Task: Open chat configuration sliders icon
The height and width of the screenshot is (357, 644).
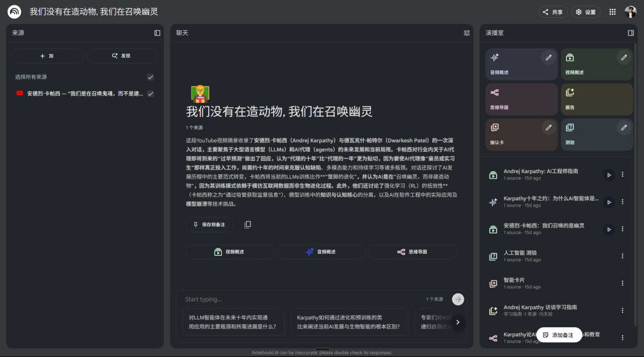Action: (466, 33)
